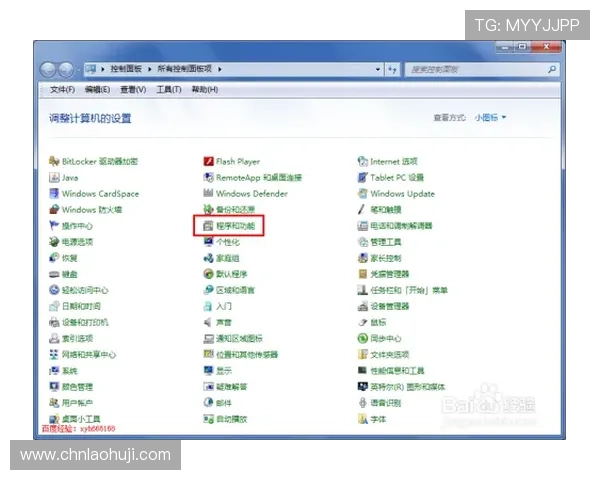Screen dimensions: 600x480
Task: Open the 电源选项 power icon
Action: tap(54, 242)
